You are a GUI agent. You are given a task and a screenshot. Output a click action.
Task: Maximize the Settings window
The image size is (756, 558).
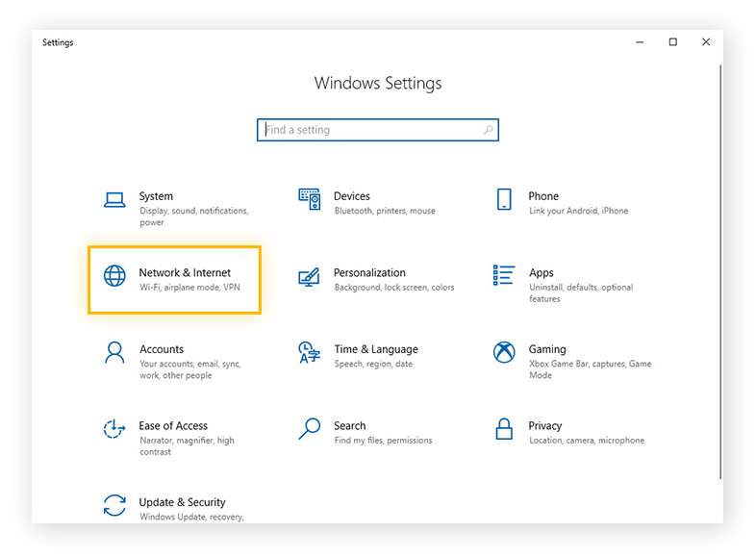click(673, 42)
